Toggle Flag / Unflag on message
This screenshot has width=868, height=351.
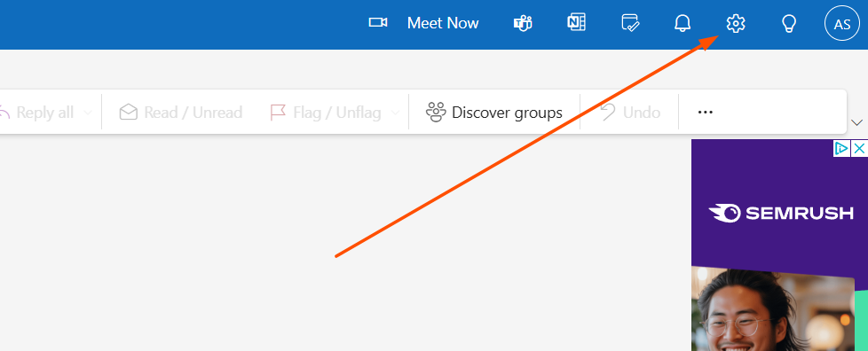coord(336,113)
